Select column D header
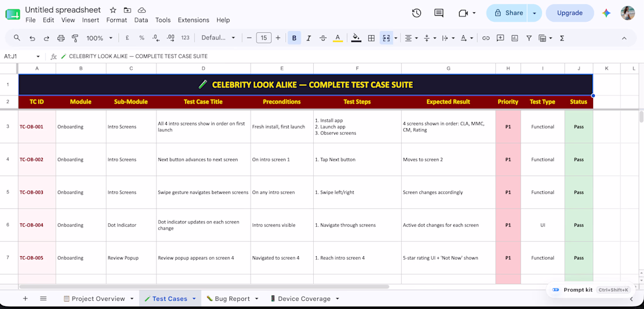Image resolution: width=644 pixels, height=309 pixels. 203,68
